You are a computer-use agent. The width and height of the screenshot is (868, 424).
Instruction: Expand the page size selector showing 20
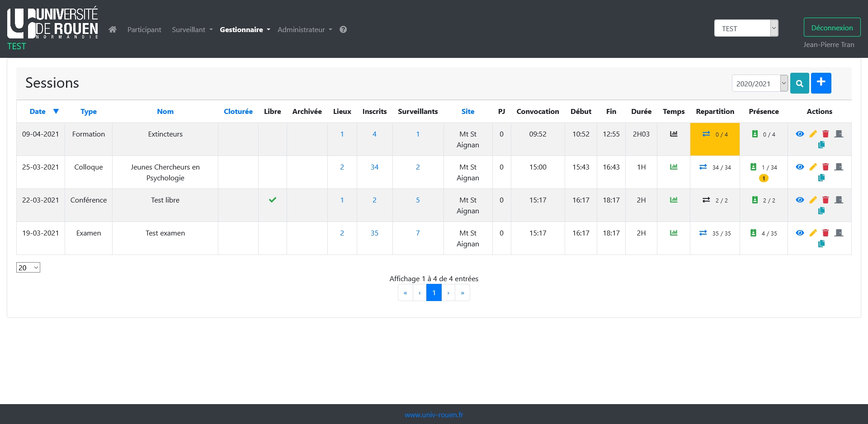[28, 268]
